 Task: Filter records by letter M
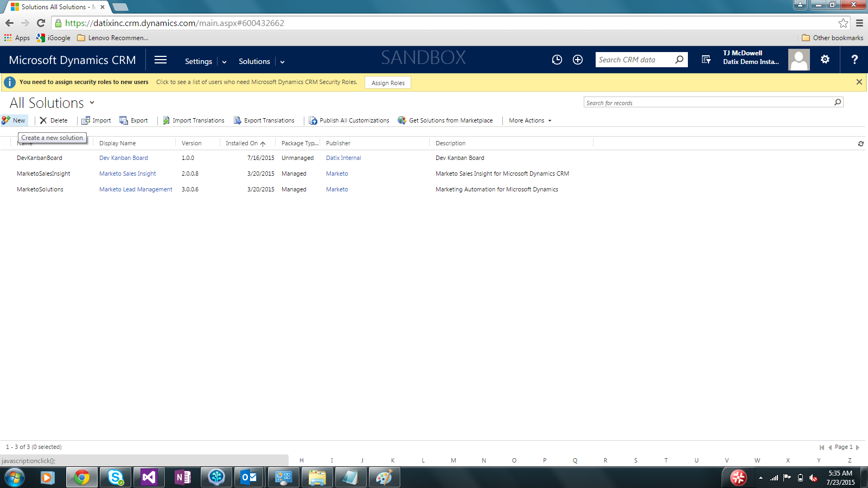(454, 460)
